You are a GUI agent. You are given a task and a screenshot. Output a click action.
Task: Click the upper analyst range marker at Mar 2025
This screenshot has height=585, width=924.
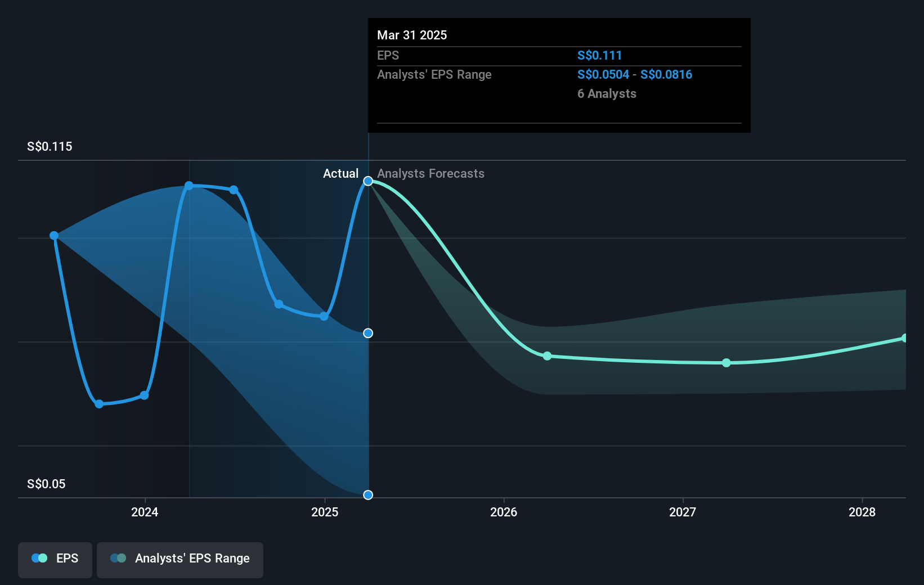[x=368, y=334]
